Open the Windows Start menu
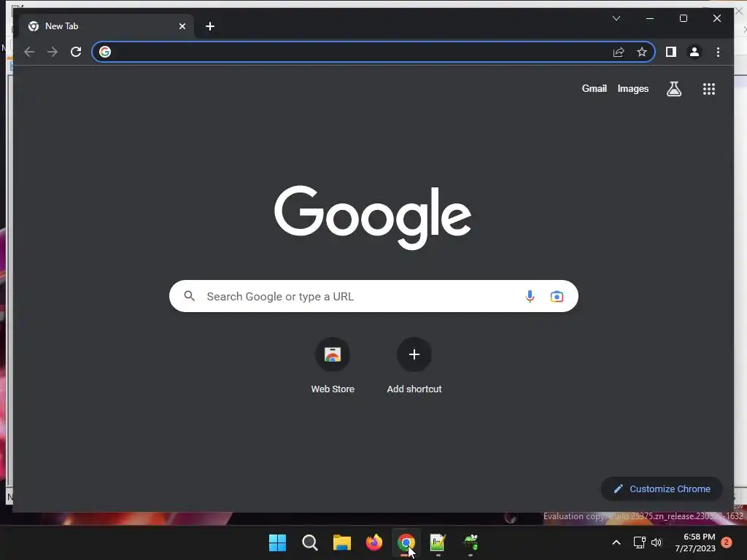747x560 pixels. [x=277, y=542]
